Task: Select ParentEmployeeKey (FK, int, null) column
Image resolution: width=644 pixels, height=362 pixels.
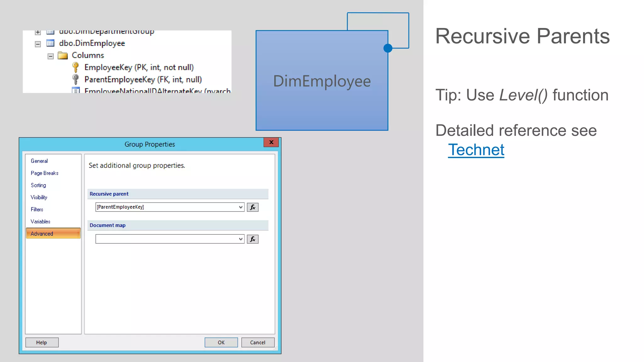Action: (143, 80)
